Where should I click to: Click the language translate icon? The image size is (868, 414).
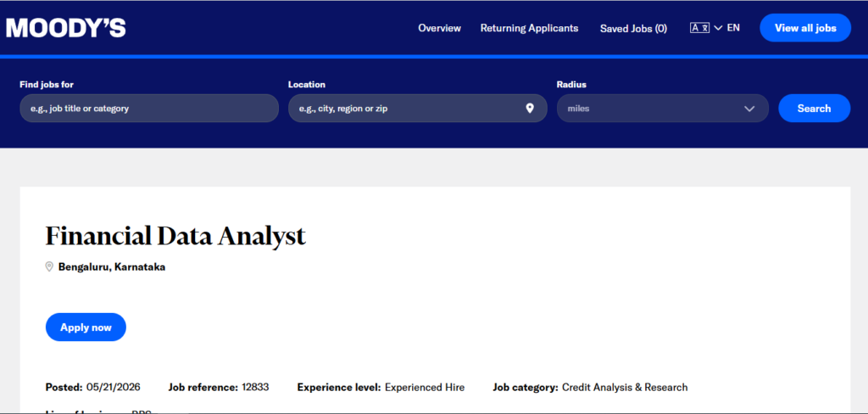click(699, 28)
